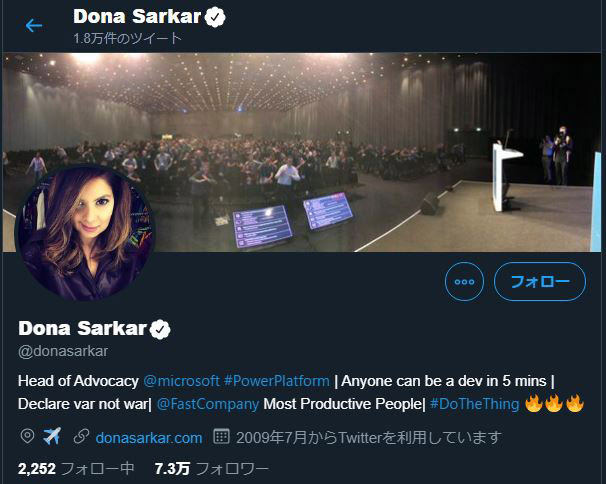Viewport: 606px width, 484px height.
Task: Click the chain link icon by the website
Action: pyautogui.click(x=81, y=436)
